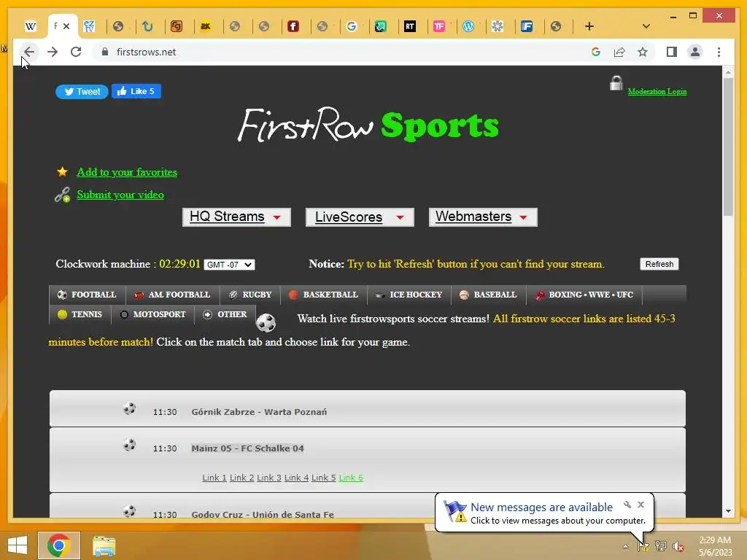
Task: Select the Other category
Action: tap(225, 314)
